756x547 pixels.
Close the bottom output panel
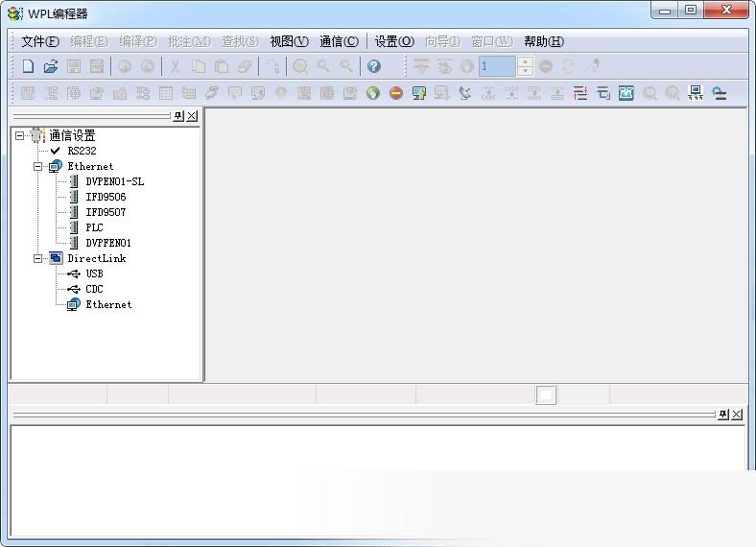pyautogui.click(x=737, y=415)
